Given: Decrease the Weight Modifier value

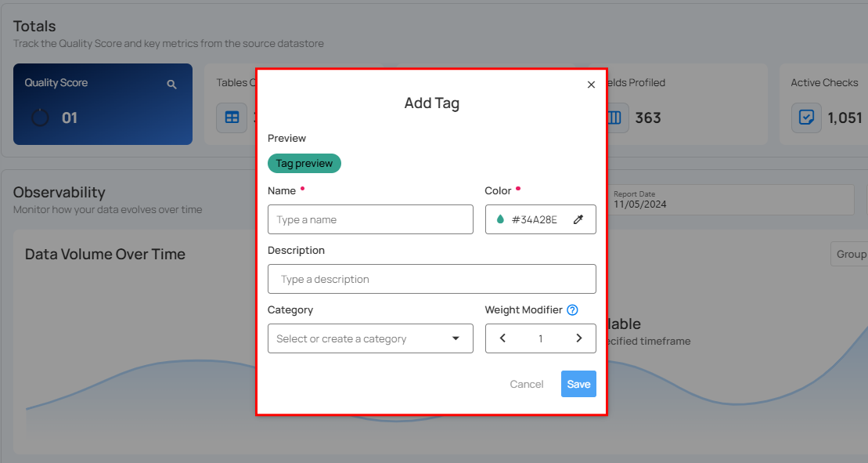Looking at the screenshot, I should 502,338.
